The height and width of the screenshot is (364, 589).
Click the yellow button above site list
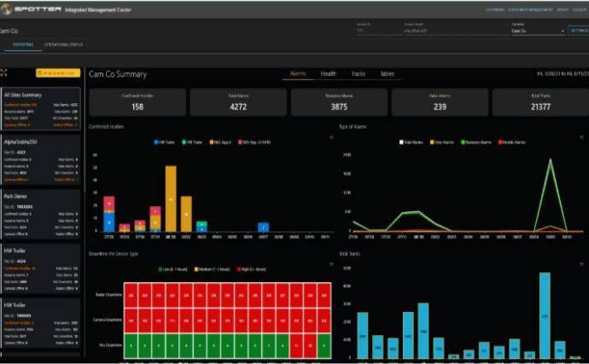(58, 73)
